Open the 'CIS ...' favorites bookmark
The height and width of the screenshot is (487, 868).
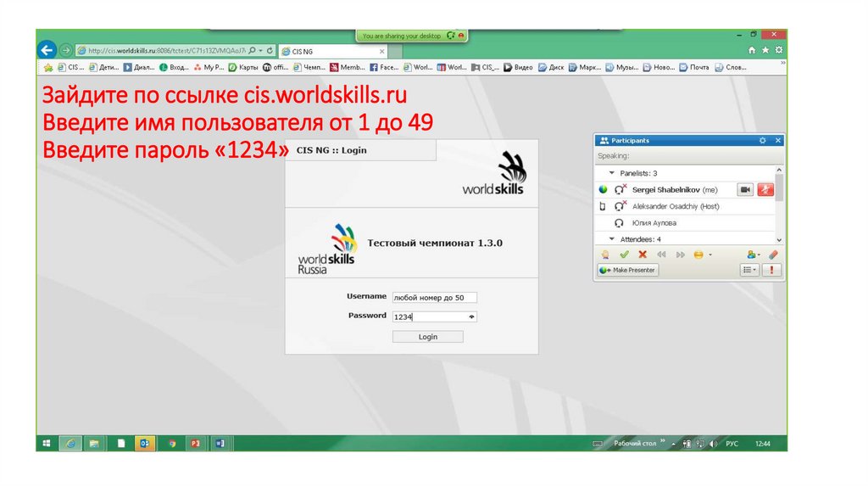[x=71, y=68]
